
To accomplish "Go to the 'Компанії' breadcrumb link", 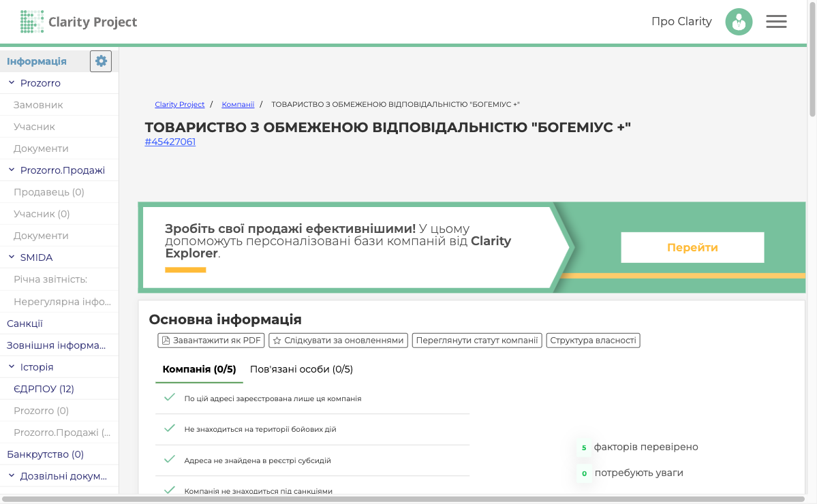I will coord(238,104).
